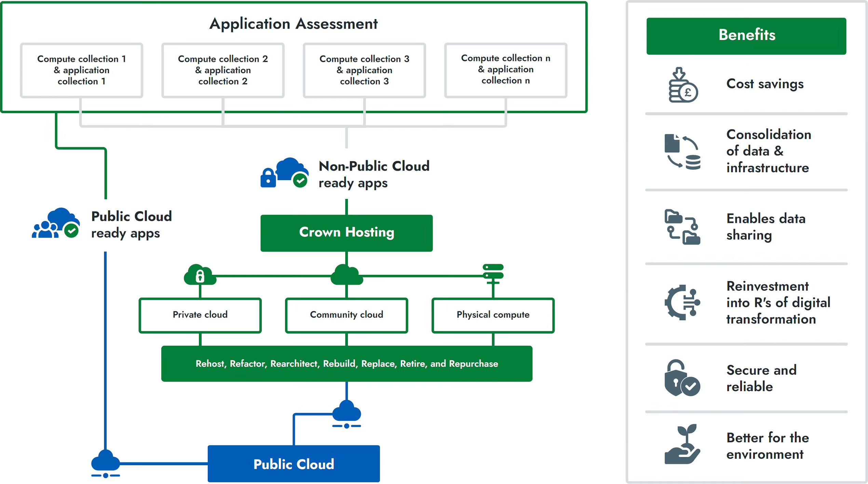The height and width of the screenshot is (484, 868).
Task: Click the "Public Cloud ready apps" label
Action: click(132, 225)
